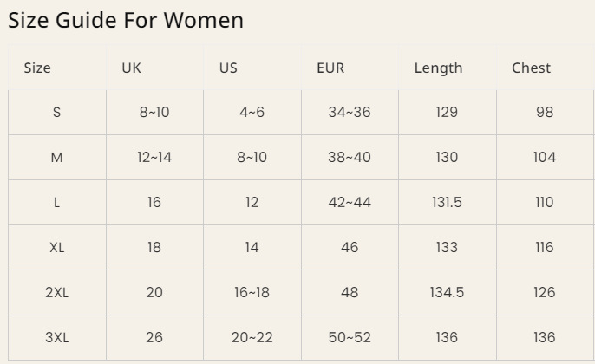Select the 134.5 length cell

[447, 293]
